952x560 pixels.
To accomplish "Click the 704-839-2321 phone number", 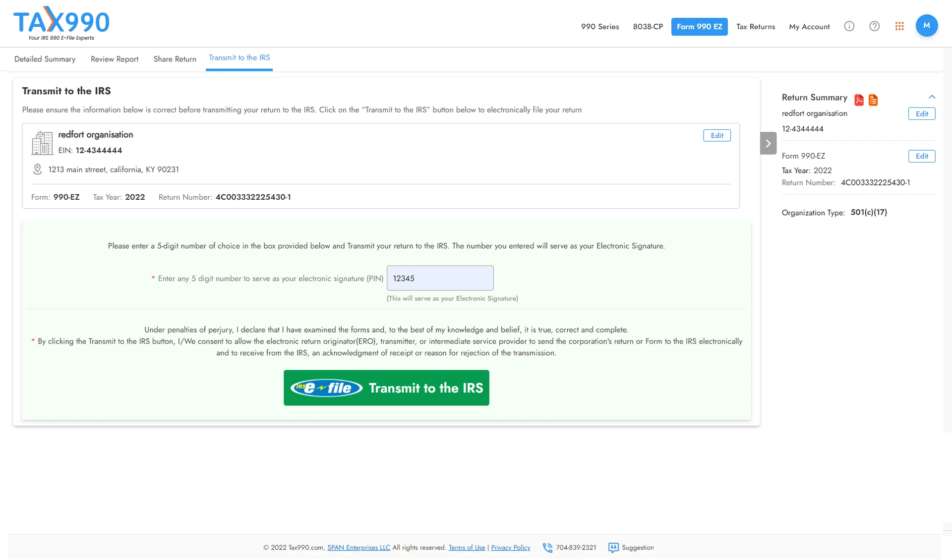I will 576,548.
